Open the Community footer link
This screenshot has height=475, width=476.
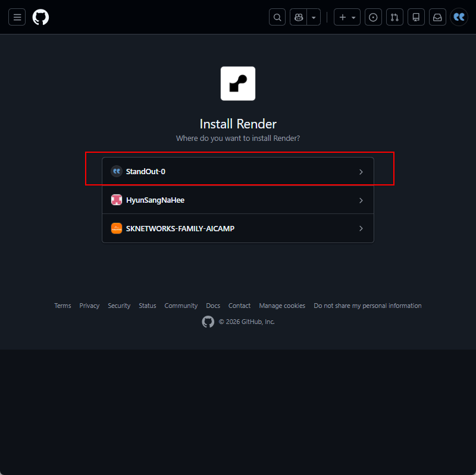coord(181,306)
